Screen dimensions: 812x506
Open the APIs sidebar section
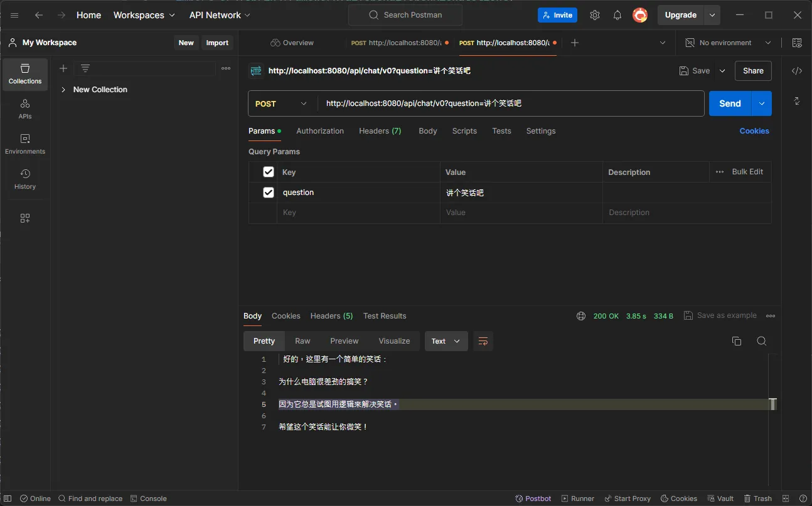click(x=25, y=108)
